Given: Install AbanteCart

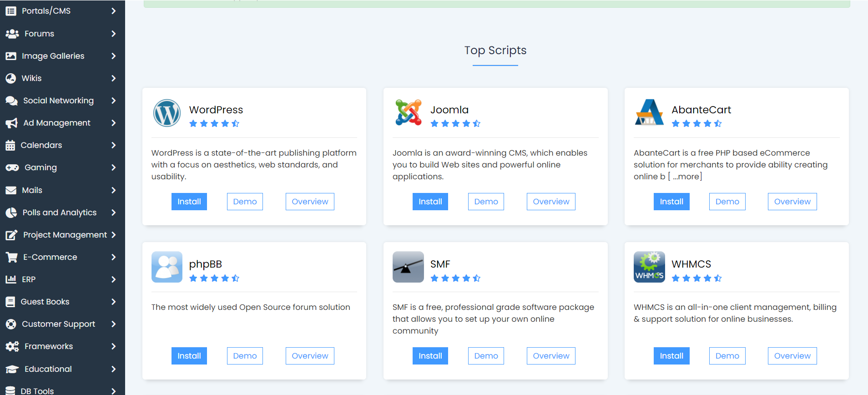Looking at the screenshot, I should pos(671,202).
